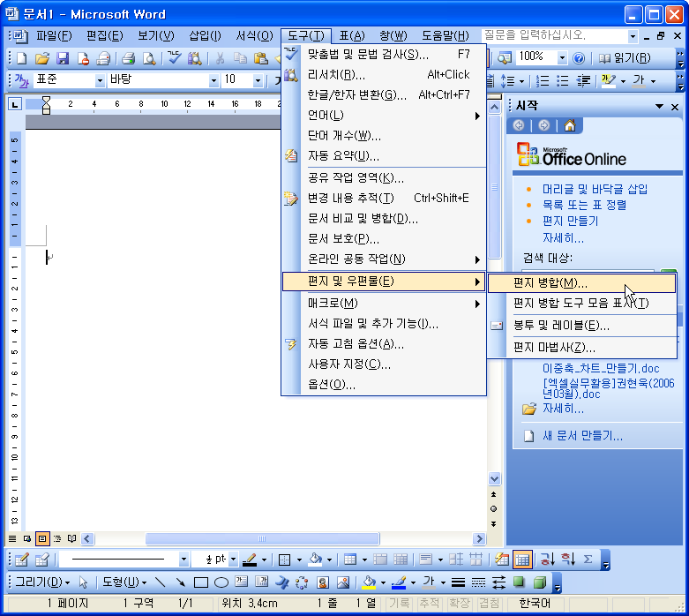689x616 pixels.
Task: Toggle 겹침 indicator in status bar
Action: click(x=489, y=604)
